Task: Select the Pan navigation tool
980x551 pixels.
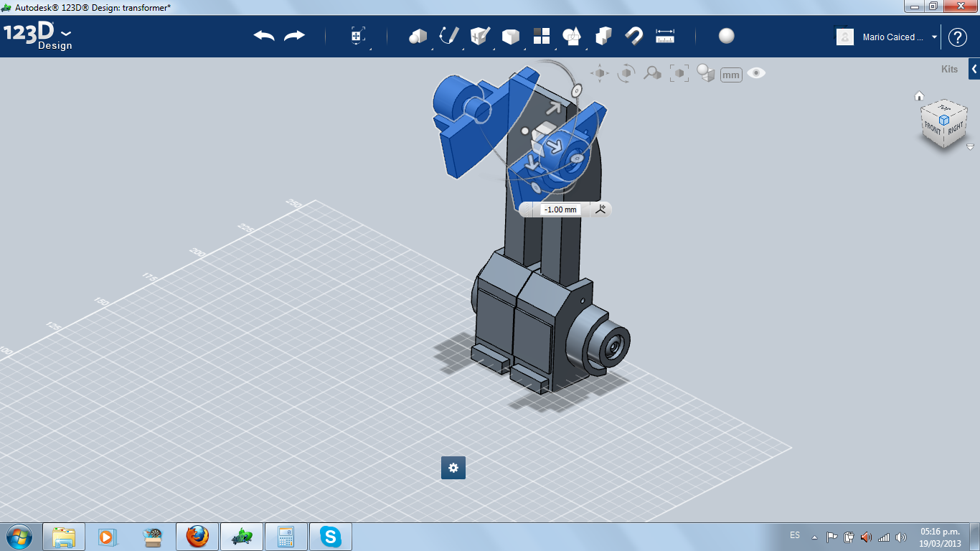Action: [600, 73]
